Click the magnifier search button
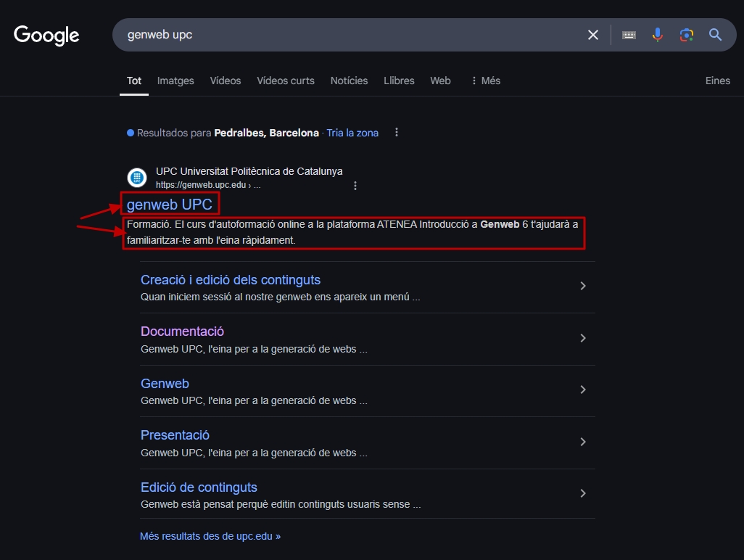This screenshot has width=744, height=560. [x=715, y=35]
